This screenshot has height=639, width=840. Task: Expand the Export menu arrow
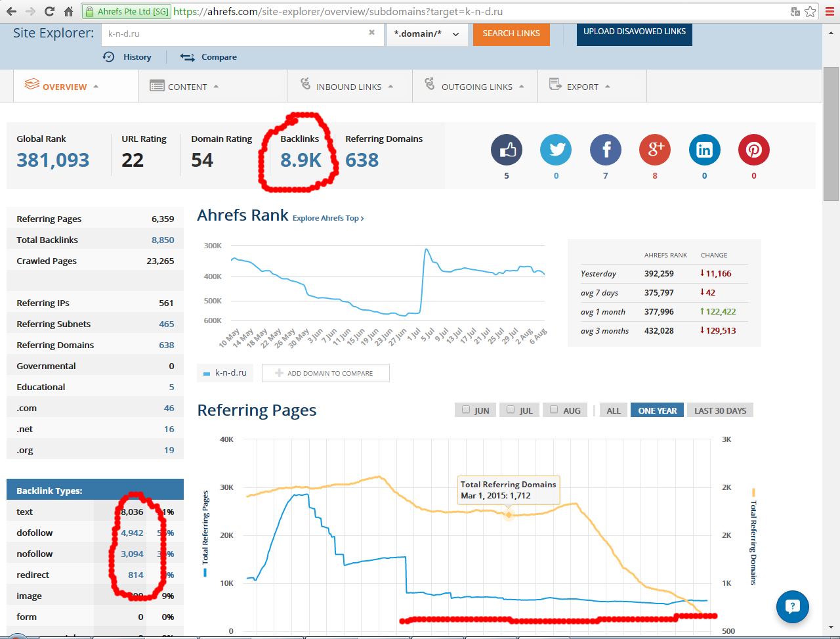(x=608, y=87)
